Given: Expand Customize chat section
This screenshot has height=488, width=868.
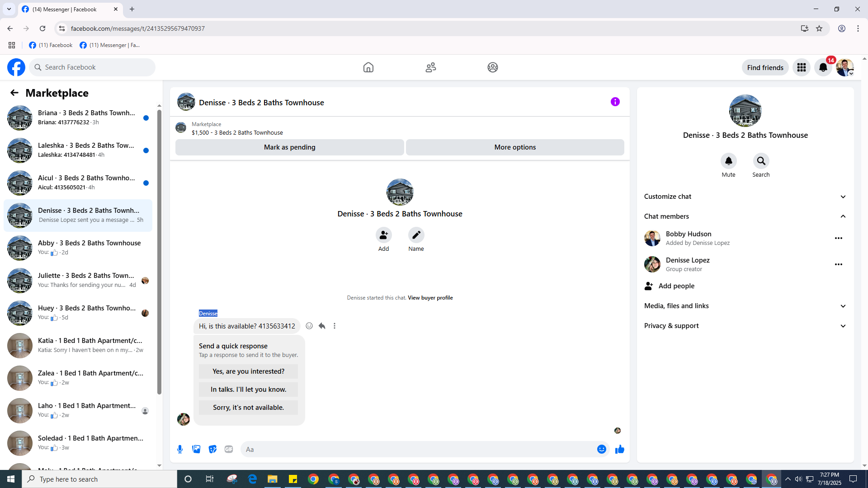Looking at the screenshot, I should pyautogui.click(x=745, y=197).
